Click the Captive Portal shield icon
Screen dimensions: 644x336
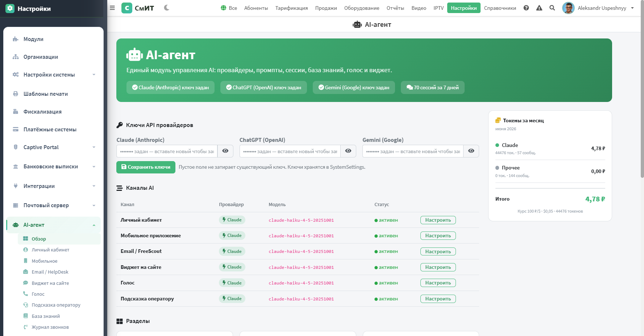point(16,147)
